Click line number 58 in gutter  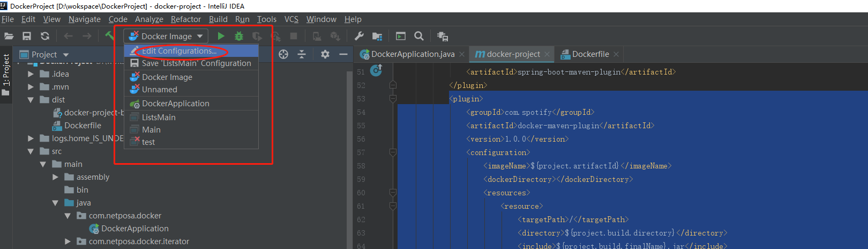pos(361,166)
